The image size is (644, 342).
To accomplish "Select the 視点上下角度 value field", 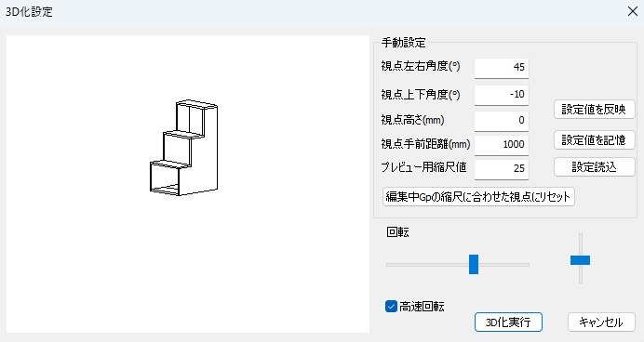I will [x=502, y=95].
